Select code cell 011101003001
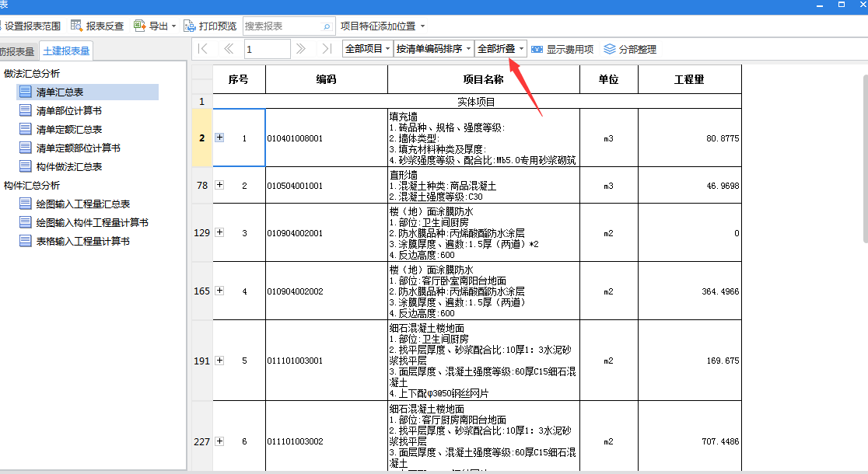This screenshot has height=474, width=868. pos(327,361)
